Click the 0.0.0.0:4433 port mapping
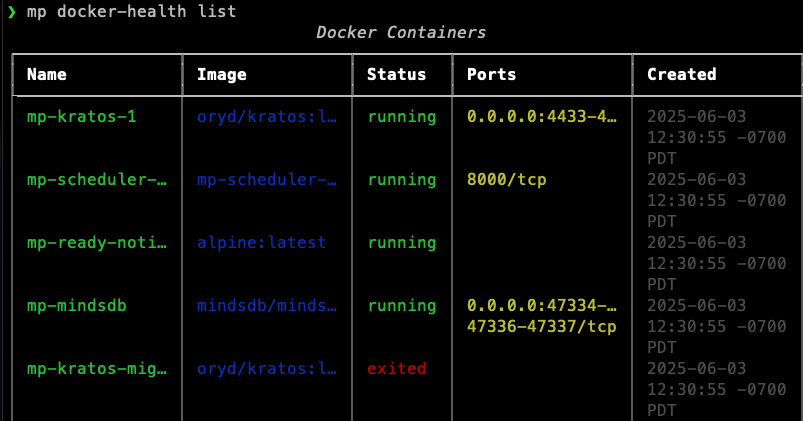 coord(541,117)
